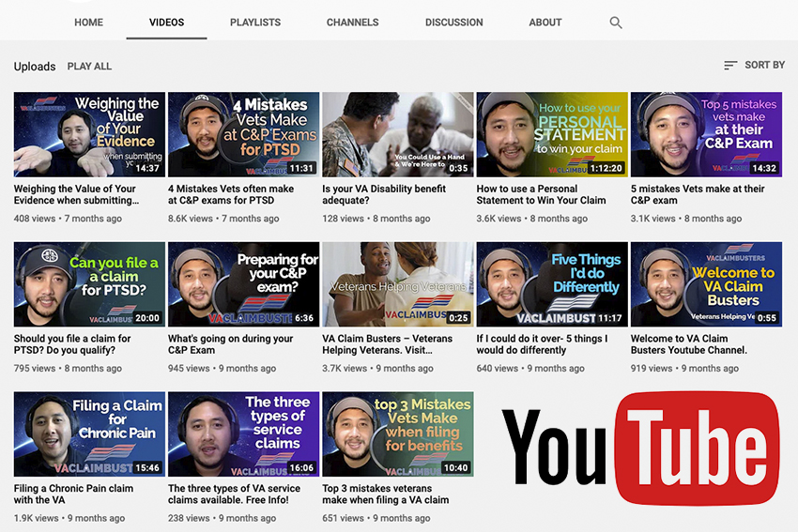This screenshot has height=532, width=798.
Task: Select the VIDEOS tab
Action: coord(166,23)
